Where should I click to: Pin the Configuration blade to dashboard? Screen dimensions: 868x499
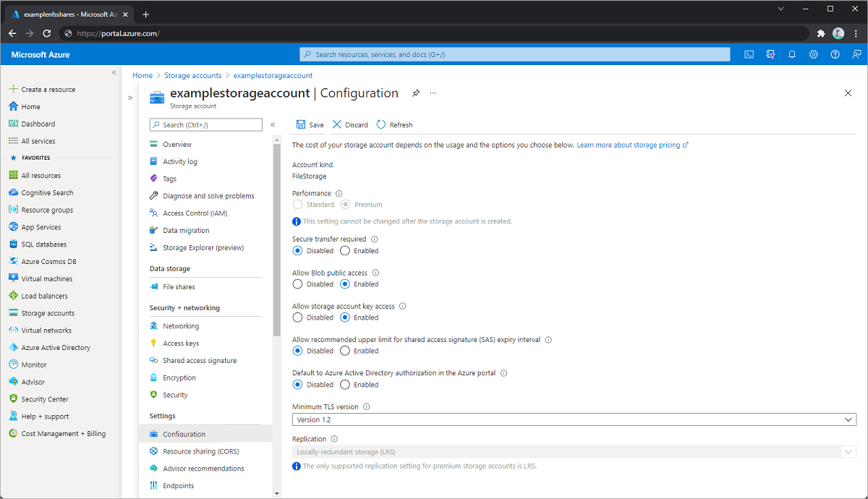click(x=416, y=93)
